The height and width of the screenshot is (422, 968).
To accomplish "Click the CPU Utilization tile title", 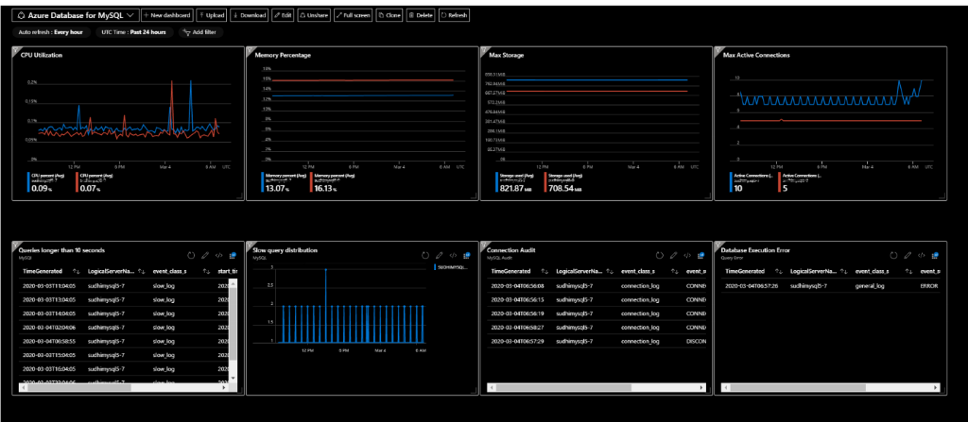I will coord(41,55).
